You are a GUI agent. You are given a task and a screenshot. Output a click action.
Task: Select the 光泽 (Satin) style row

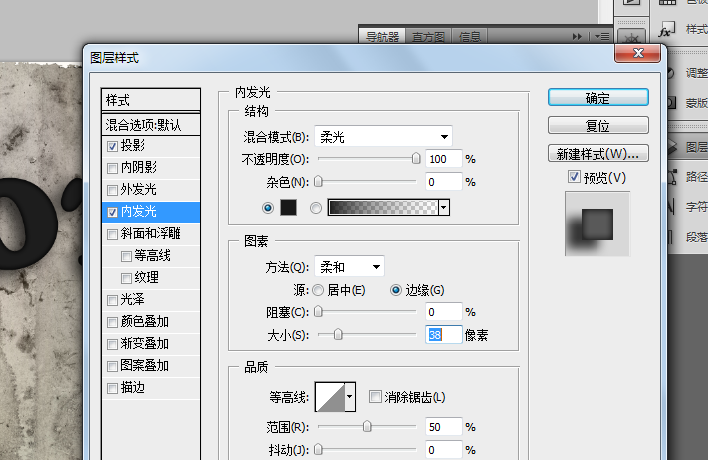click(x=151, y=300)
